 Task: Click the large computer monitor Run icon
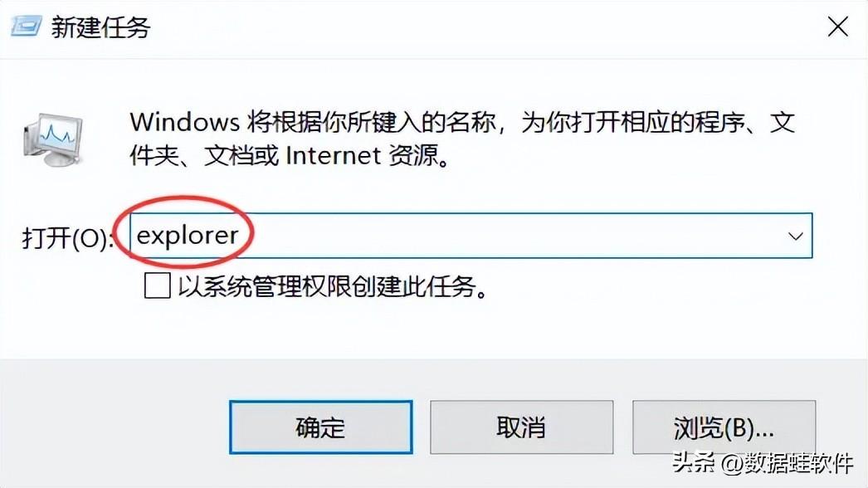point(53,139)
